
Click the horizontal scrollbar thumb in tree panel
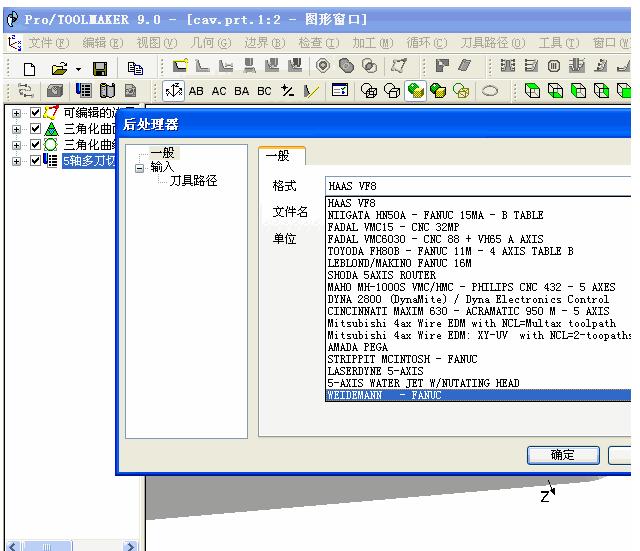pos(47,546)
